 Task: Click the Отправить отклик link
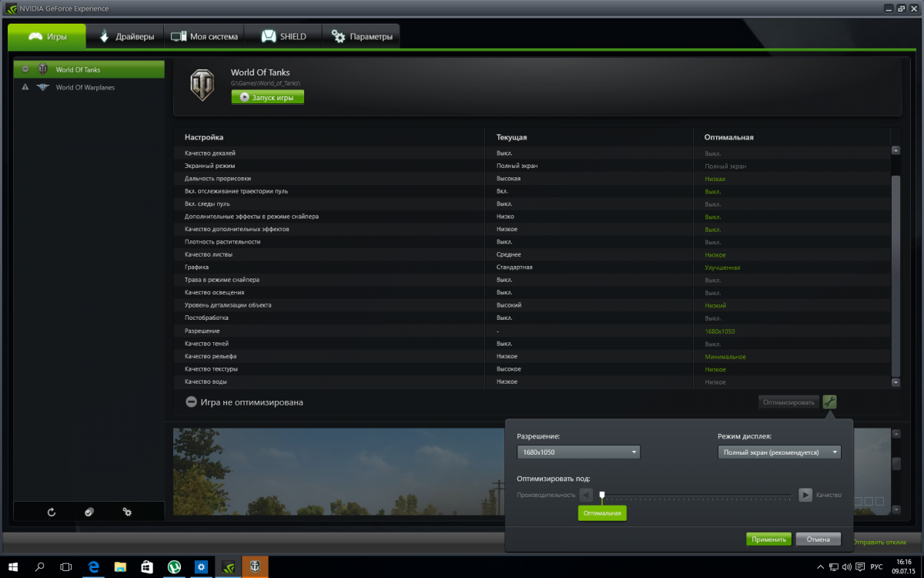[879, 542]
